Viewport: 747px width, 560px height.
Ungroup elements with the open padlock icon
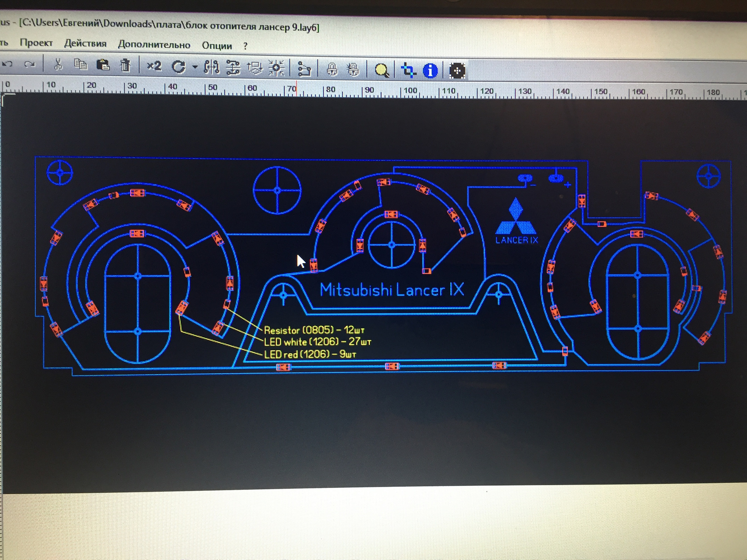click(353, 70)
